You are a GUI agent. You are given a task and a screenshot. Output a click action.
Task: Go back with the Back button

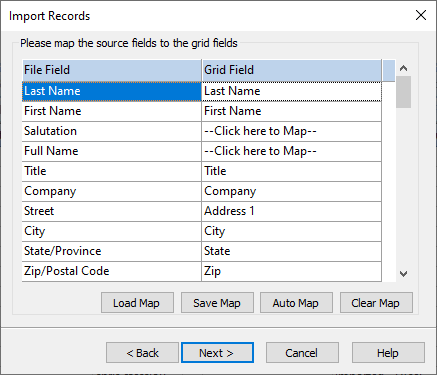click(x=142, y=352)
